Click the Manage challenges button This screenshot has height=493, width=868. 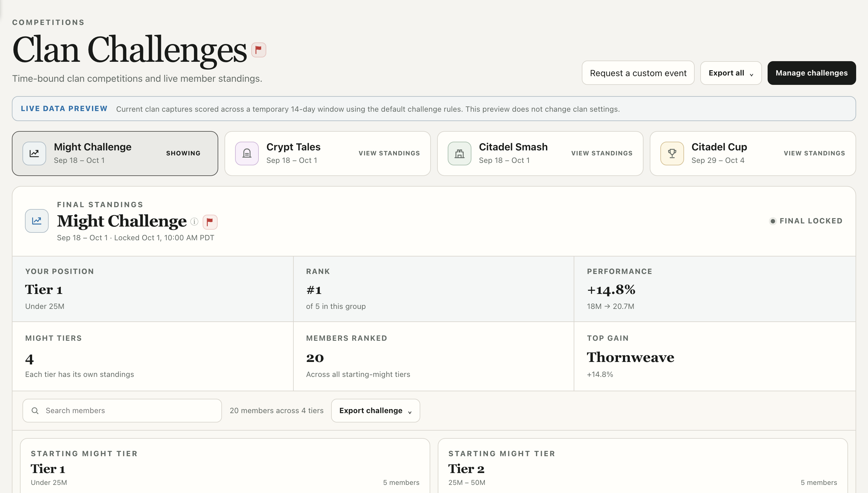pyautogui.click(x=812, y=73)
